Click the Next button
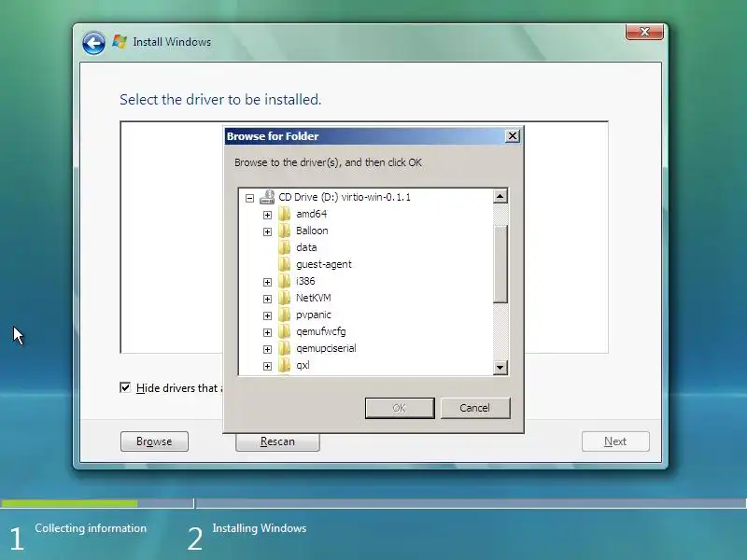747x560 pixels. [615, 441]
